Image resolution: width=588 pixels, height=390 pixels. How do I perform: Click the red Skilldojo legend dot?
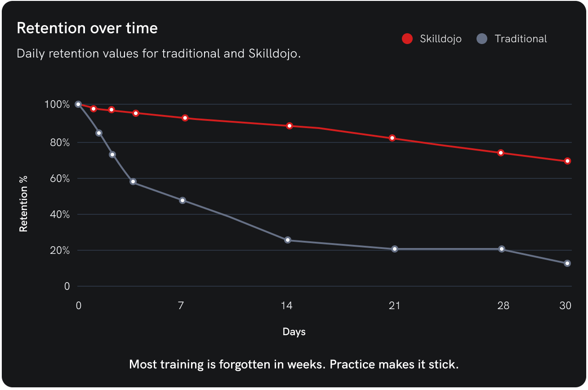click(407, 39)
